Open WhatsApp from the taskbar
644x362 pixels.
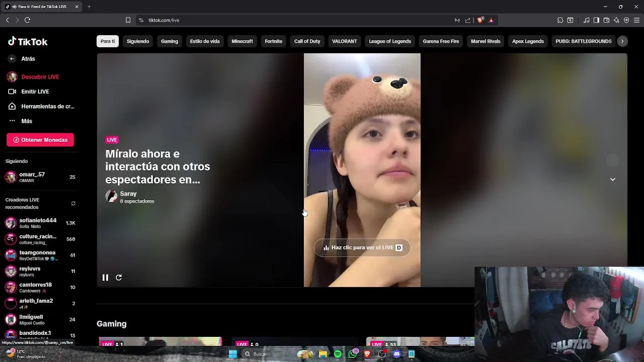[x=353, y=354]
